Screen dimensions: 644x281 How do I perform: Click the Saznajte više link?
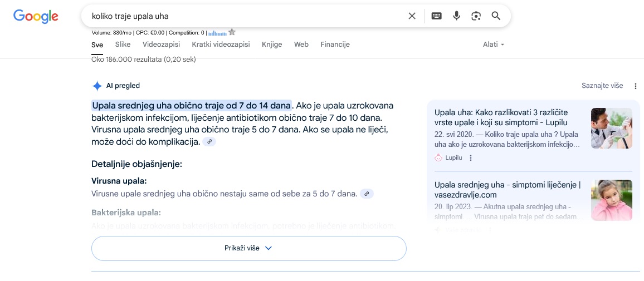[x=602, y=86]
